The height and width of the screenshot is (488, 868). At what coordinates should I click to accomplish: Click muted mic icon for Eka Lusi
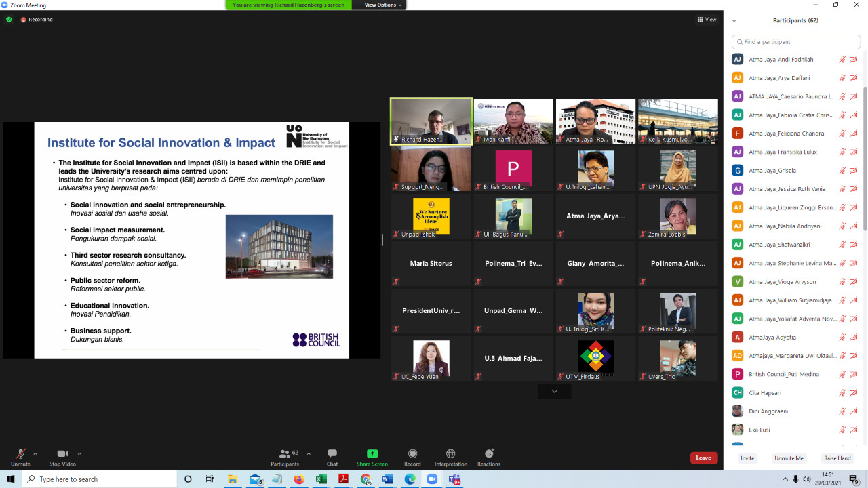(843, 430)
